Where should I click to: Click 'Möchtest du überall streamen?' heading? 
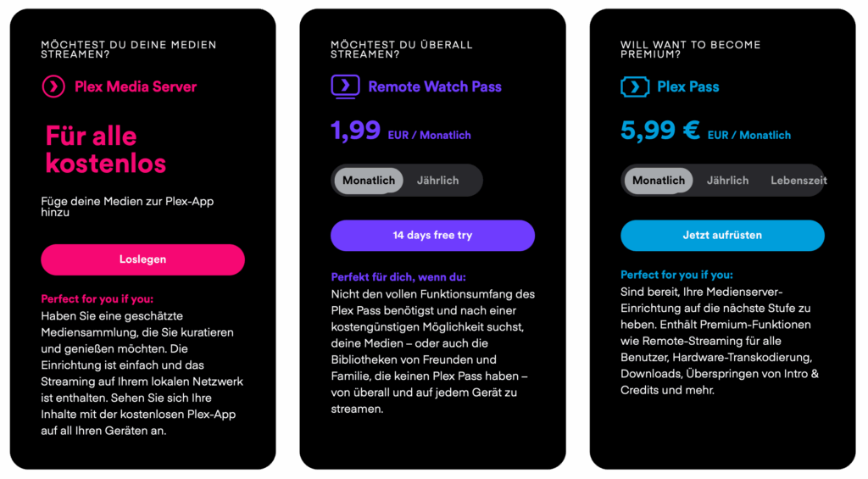(401, 49)
